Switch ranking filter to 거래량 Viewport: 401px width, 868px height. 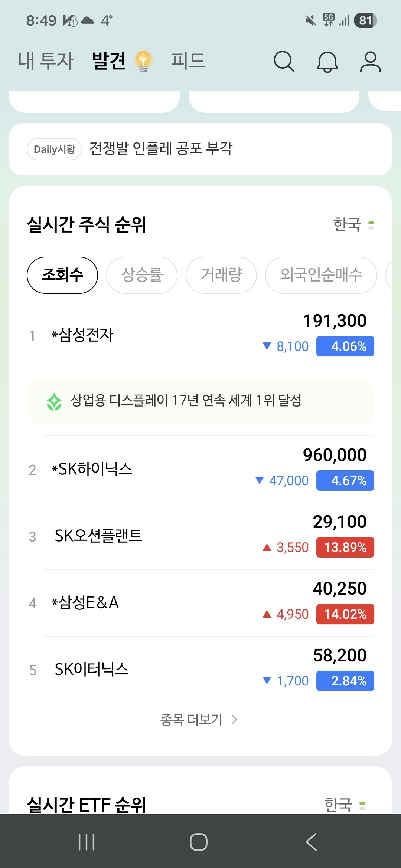[221, 275]
